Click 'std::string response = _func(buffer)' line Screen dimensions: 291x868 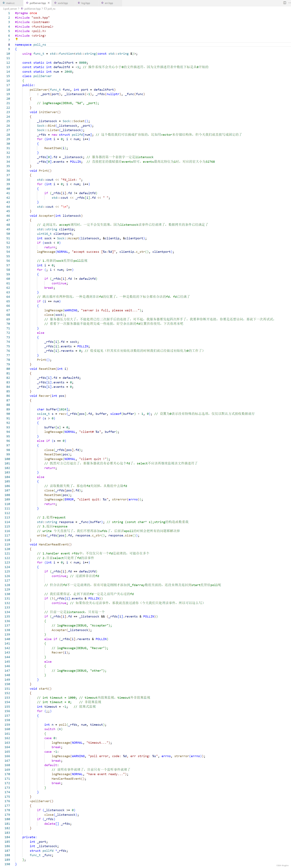(x=71, y=522)
